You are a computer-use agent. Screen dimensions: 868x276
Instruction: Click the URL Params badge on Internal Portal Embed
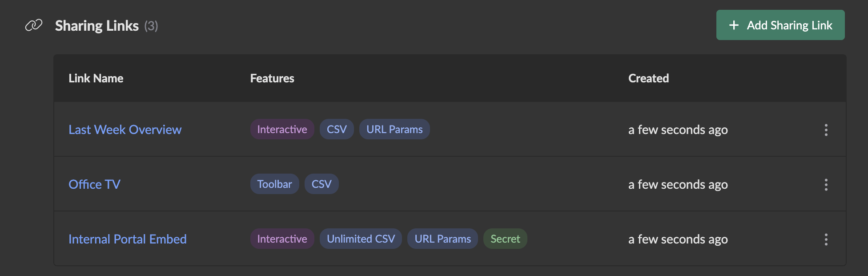point(442,239)
